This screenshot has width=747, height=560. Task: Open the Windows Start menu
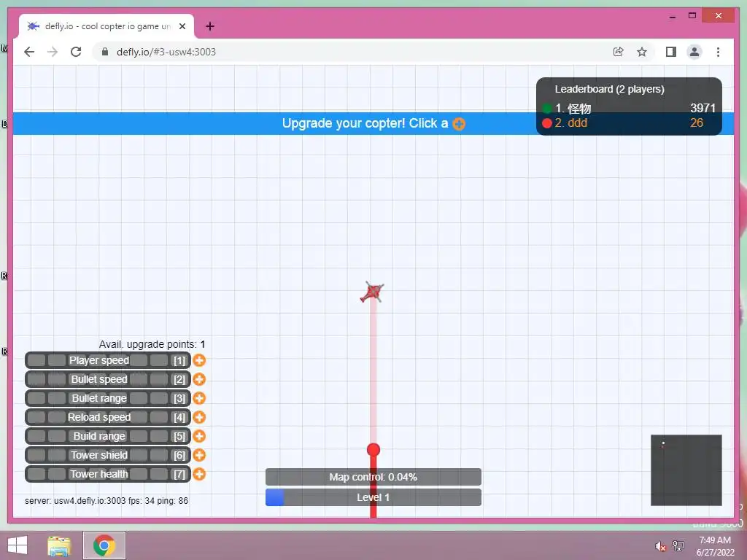click(18, 545)
